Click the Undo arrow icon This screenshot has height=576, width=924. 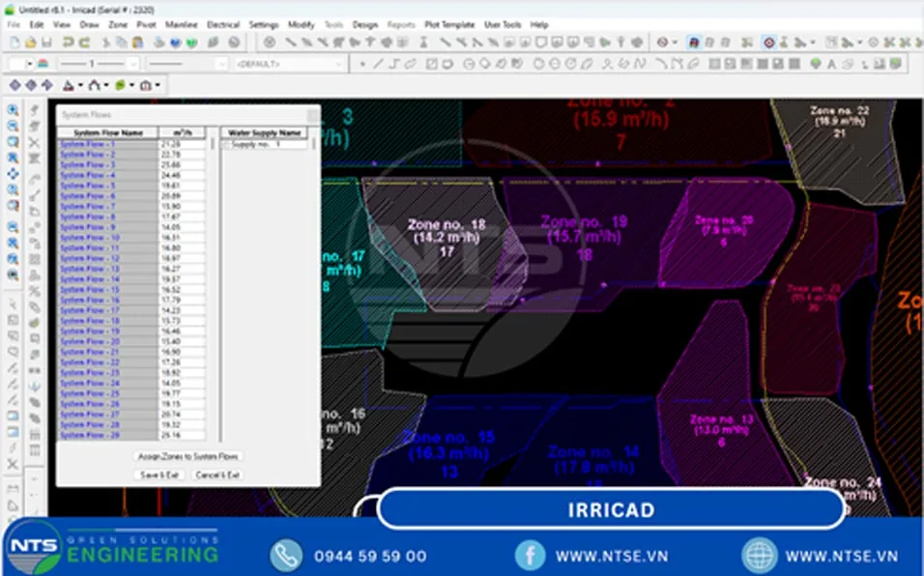tap(69, 43)
